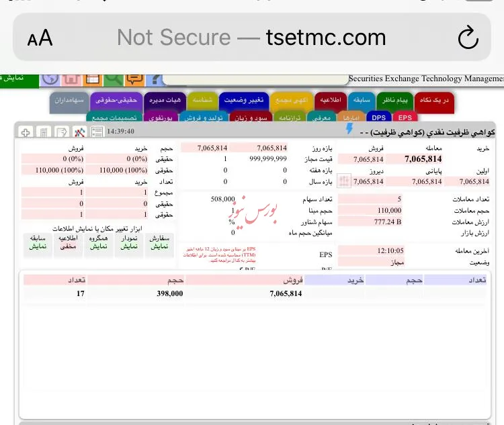504x425 pixels.
Task: Click the price range slider icon near دیروز
Action: 344,181
